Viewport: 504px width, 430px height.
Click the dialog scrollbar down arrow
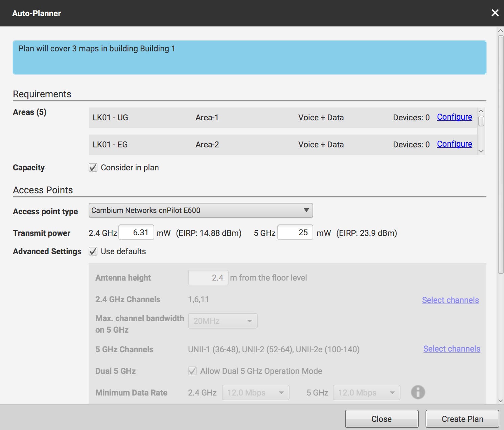501,401
